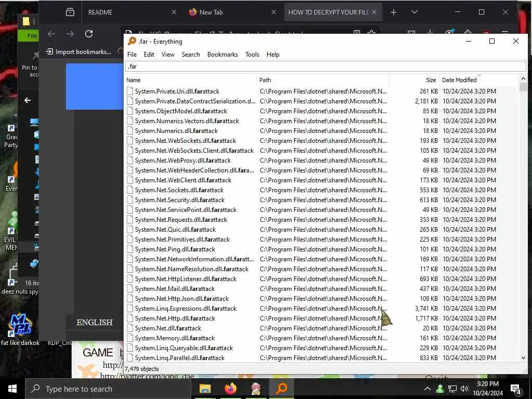532x399 pixels.
Task: Go forward in the browser
Action: pyautogui.click(x=70, y=34)
